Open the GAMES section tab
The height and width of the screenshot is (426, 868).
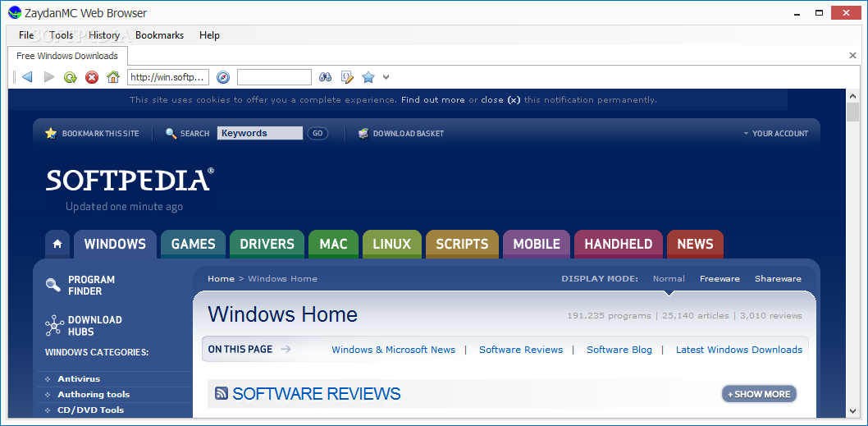[193, 245]
